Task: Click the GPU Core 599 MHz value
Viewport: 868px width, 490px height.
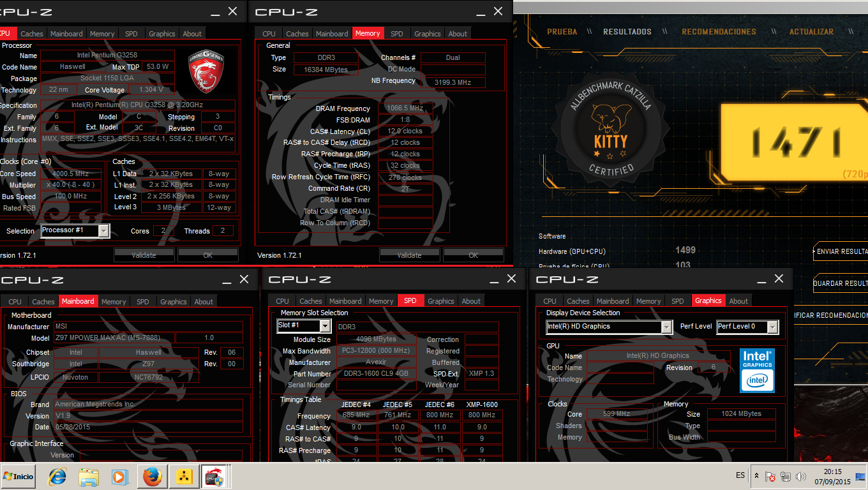Action: 617,414
